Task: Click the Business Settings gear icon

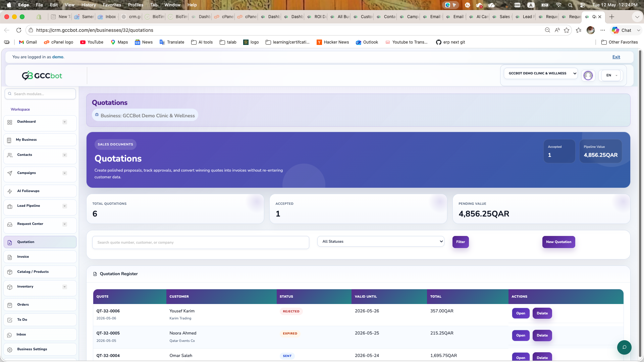Action: (x=10, y=350)
